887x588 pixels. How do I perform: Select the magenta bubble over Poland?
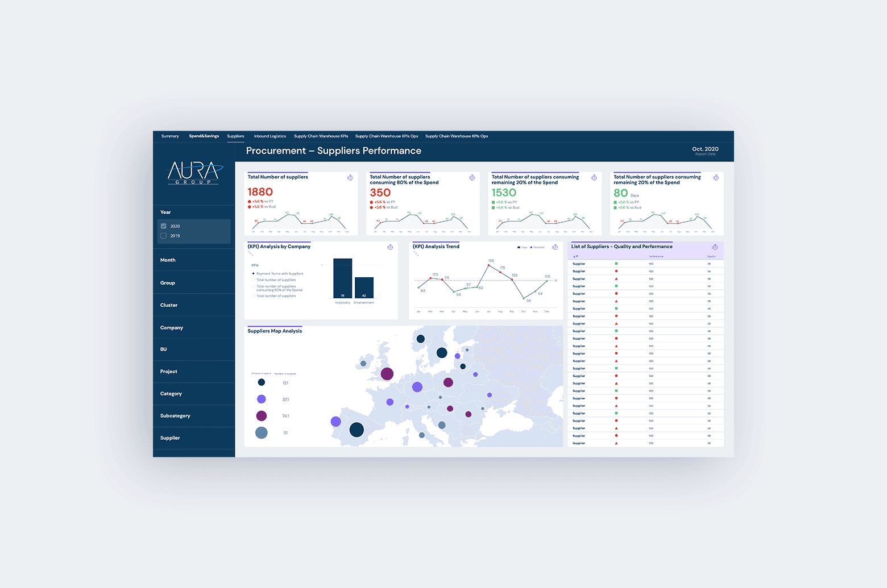[x=448, y=382]
